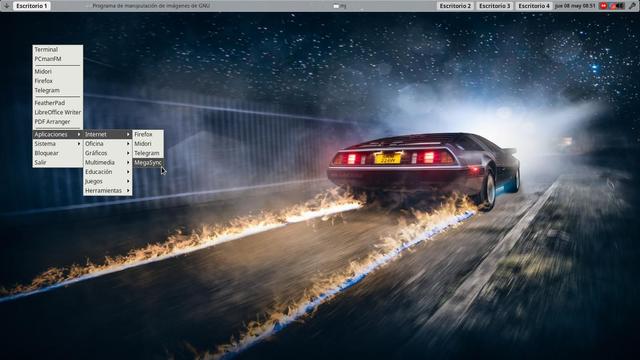Launch LibreOffice Writer
Image resolution: width=640 pixels, height=360 pixels.
58,112
